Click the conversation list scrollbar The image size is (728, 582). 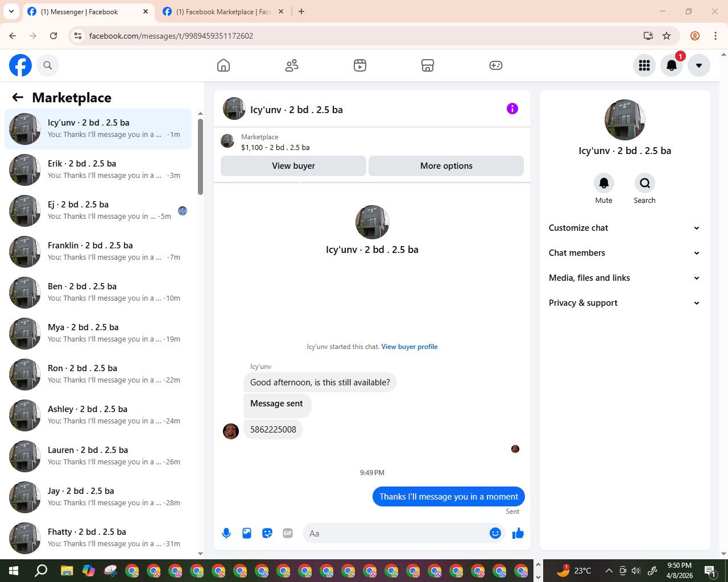point(200,156)
